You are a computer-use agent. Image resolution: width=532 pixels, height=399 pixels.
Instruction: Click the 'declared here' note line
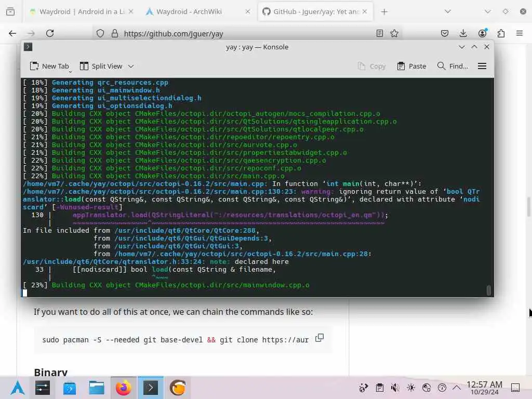tap(156, 262)
